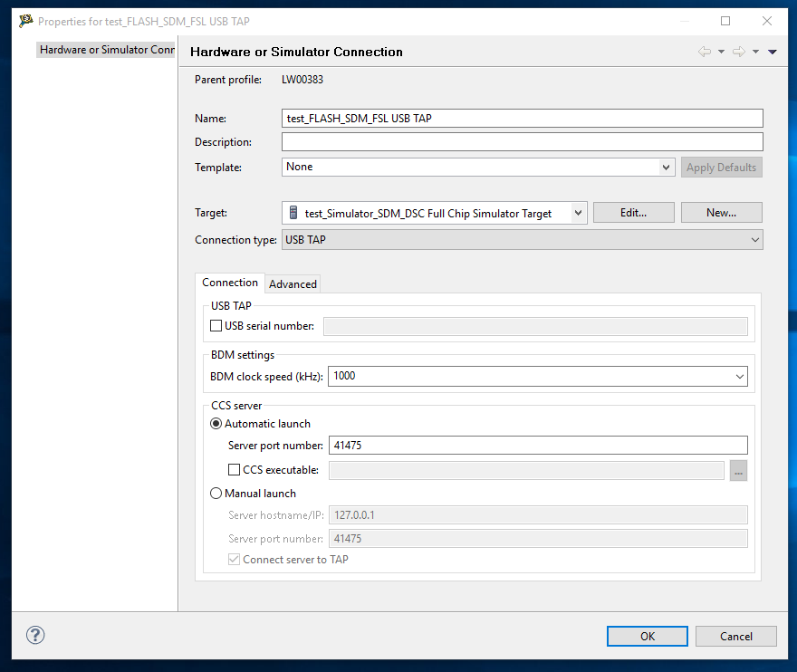Click the back navigation arrow icon
This screenshot has height=672, width=797.
(704, 52)
